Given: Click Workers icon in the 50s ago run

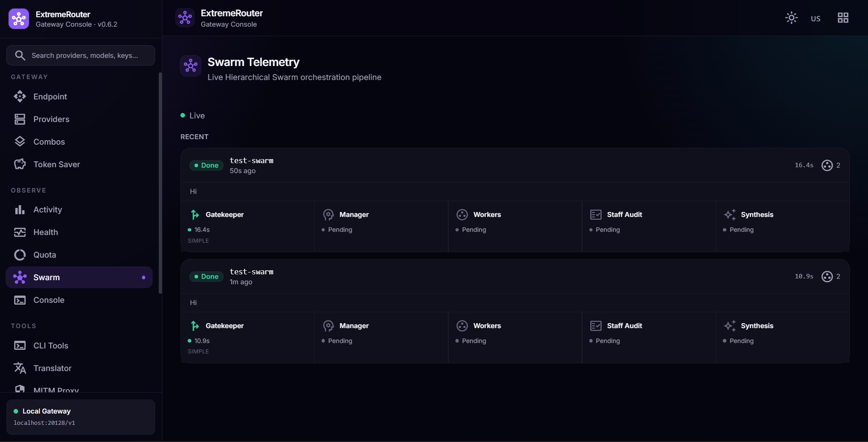Looking at the screenshot, I should [x=462, y=215].
